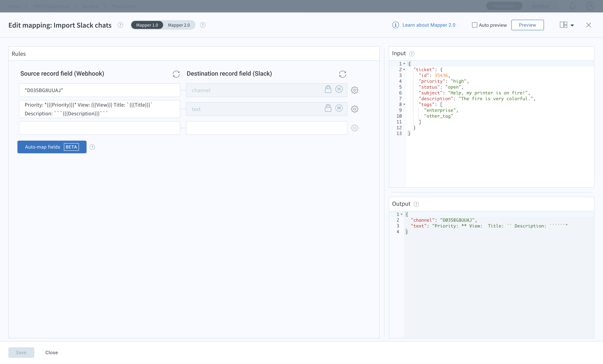This screenshot has height=364, width=603.
Task: Click the channel destination field
Action: click(266, 90)
